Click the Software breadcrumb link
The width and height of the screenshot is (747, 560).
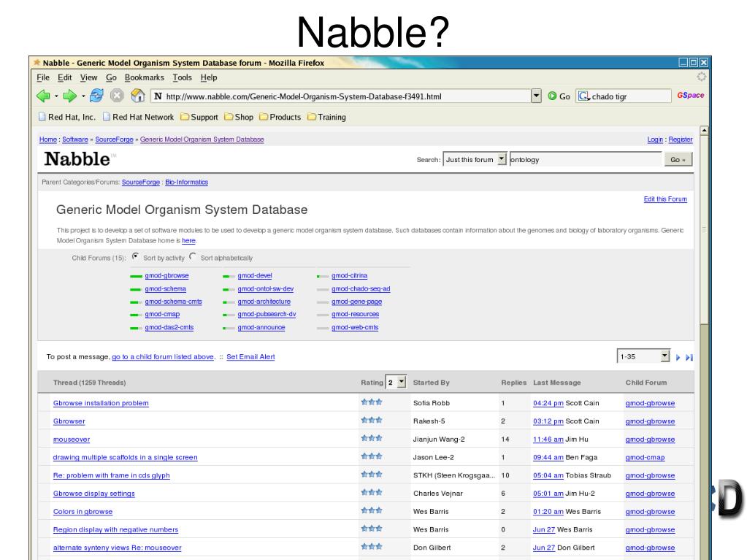pos(75,139)
